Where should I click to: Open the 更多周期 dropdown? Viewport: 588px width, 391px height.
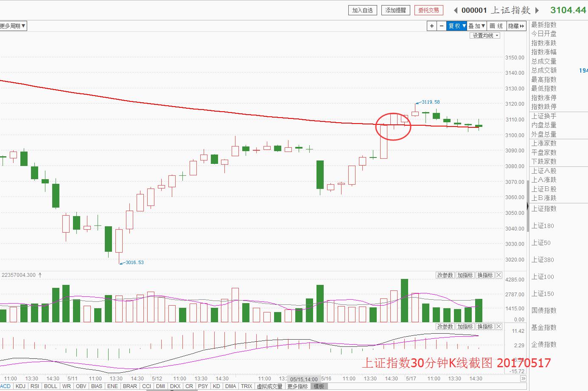(13, 26)
